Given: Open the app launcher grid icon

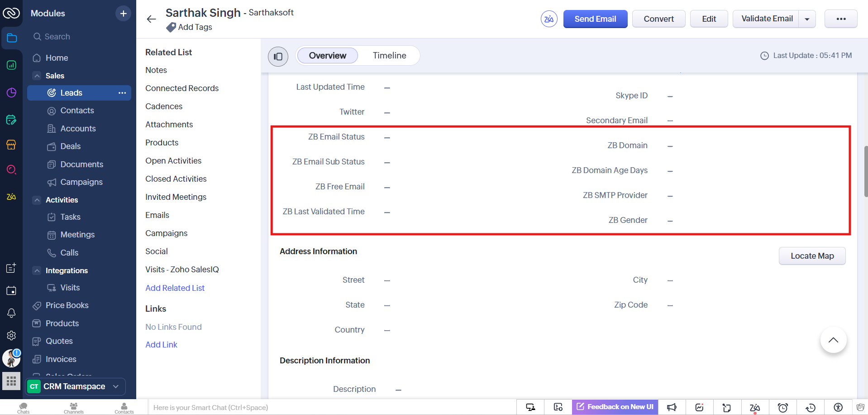Looking at the screenshot, I should tap(11, 381).
